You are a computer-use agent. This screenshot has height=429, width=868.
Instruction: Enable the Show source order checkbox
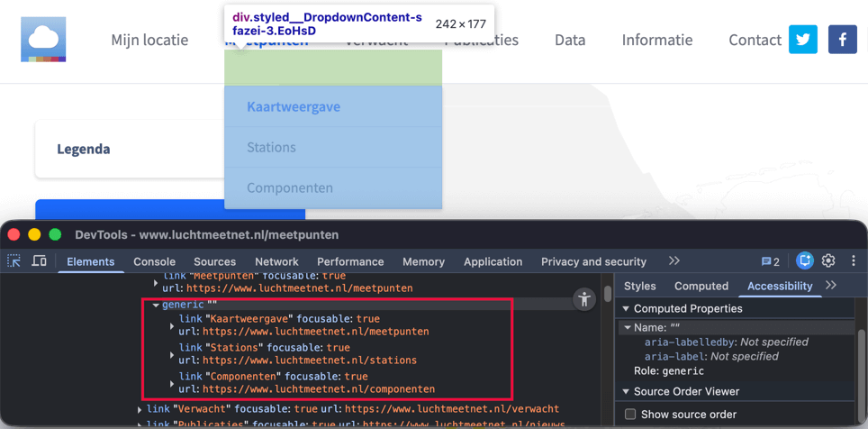tap(630, 415)
